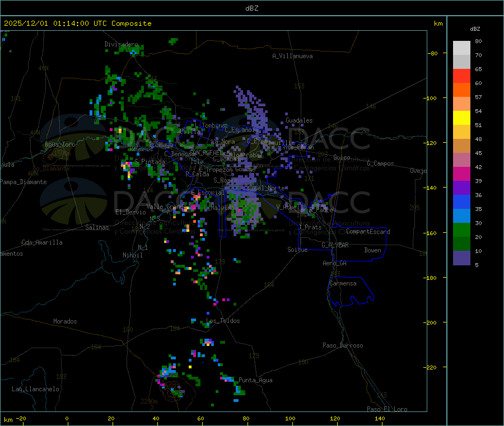
Task: Click the Paso_El_Loro location label
Action: pyautogui.click(x=387, y=409)
